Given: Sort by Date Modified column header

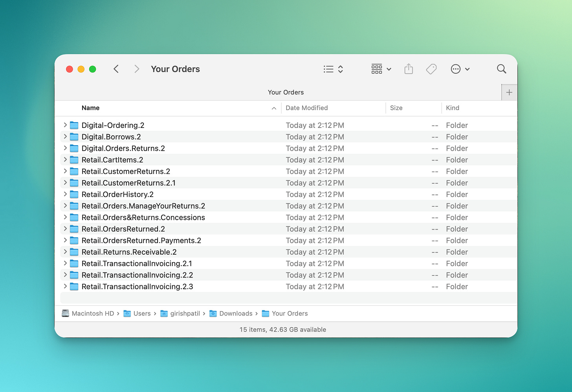Looking at the screenshot, I should coord(307,108).
